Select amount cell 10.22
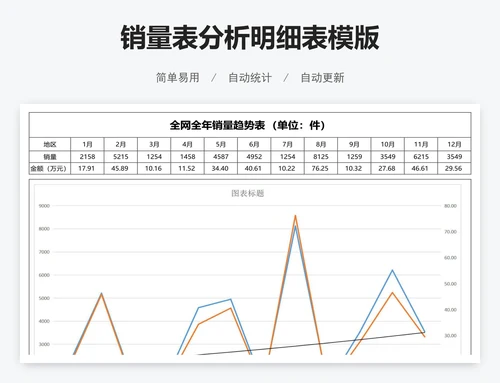 (287, 168)
